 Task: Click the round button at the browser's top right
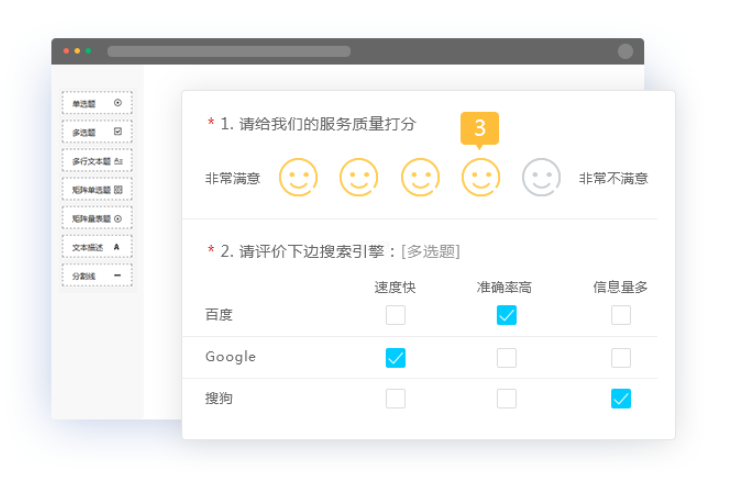coord(626,51)
